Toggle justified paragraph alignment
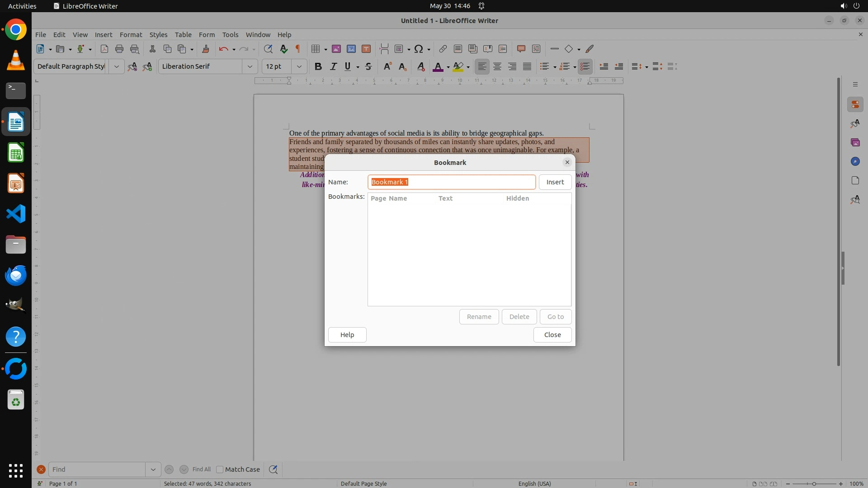Image resolution: width=868 pixels, height=488 pixels. [527, 66]
